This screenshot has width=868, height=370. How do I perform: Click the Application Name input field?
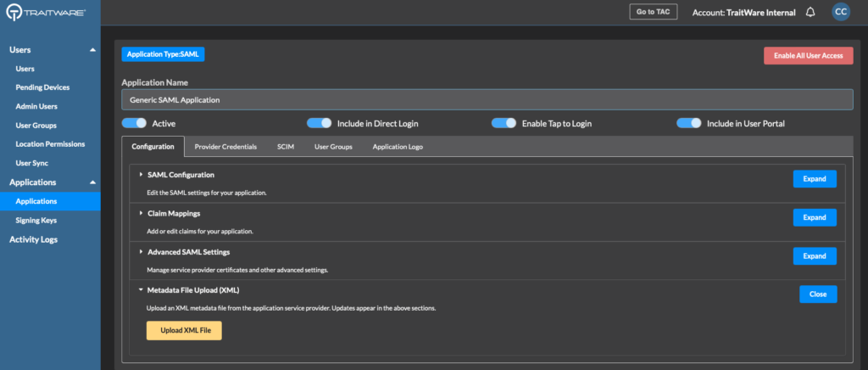pyautogui.click(x=487, y=99)
